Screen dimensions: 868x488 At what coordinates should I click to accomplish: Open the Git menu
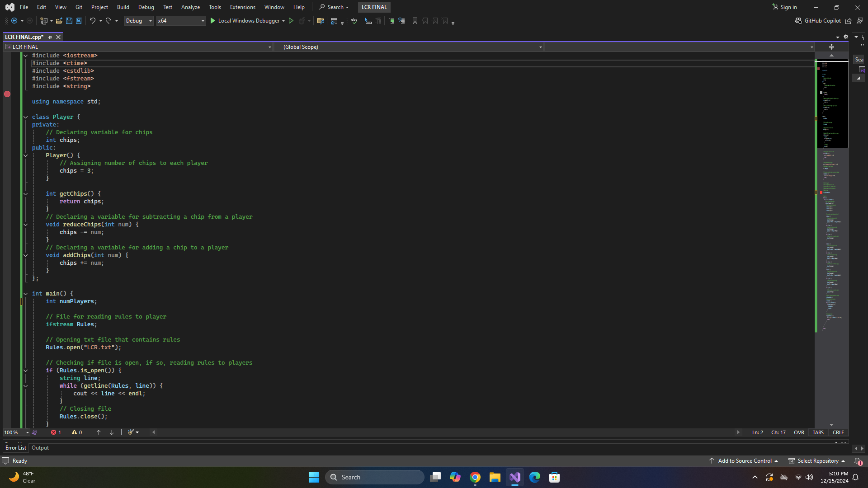78,7
